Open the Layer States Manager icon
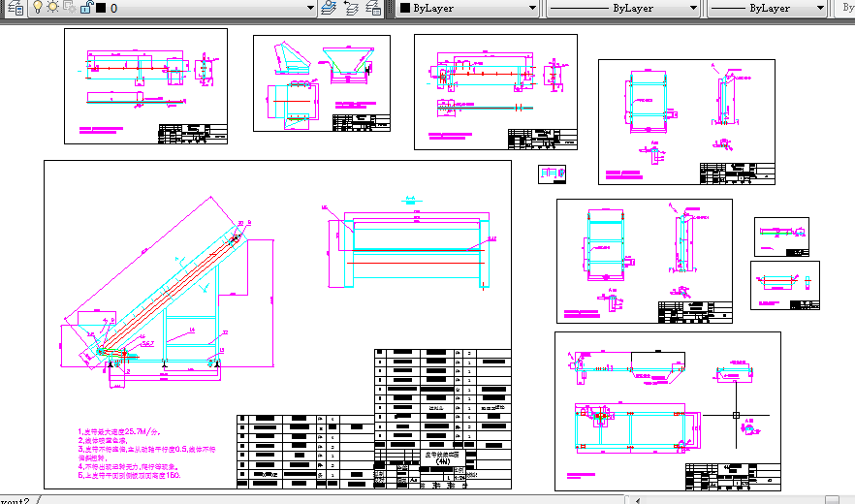This screenshot has height=504, width=855. (373, 8)
